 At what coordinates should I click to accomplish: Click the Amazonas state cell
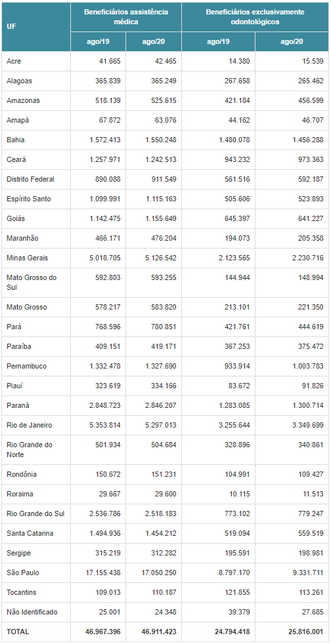(x=23, y=100)
